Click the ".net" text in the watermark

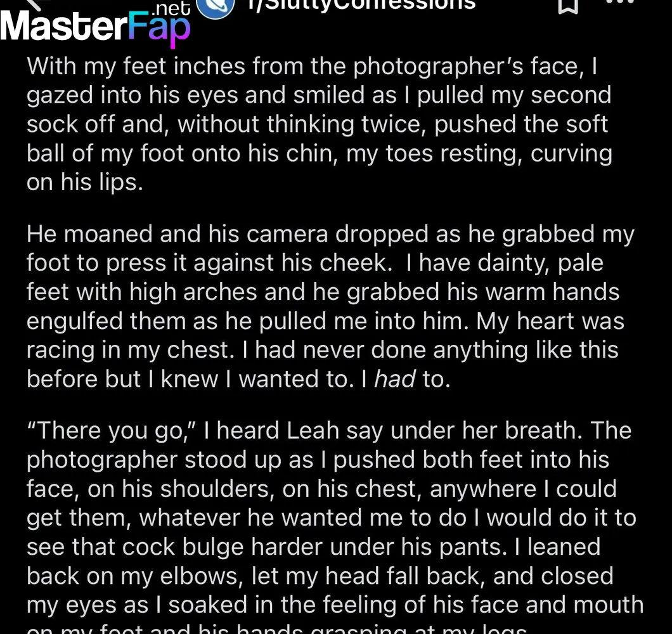point(171,9)
